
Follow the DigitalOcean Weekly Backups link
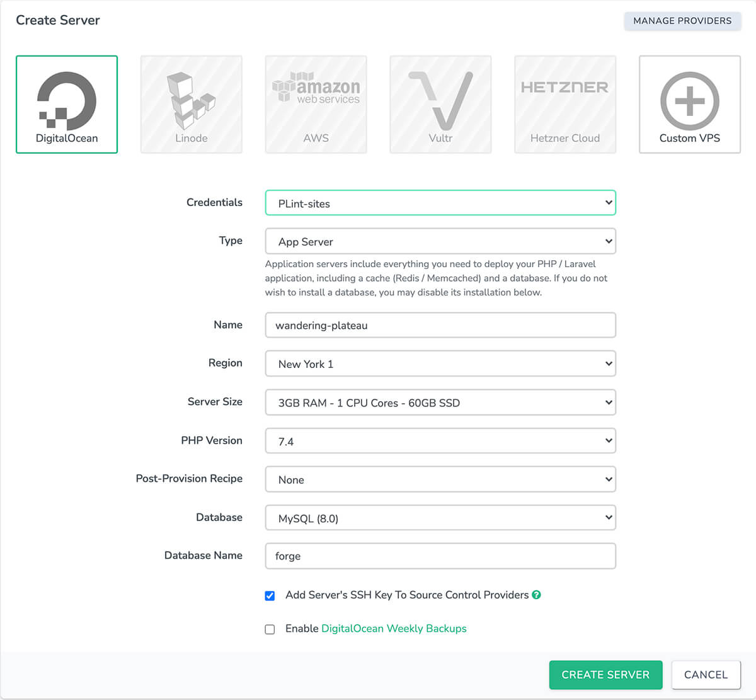393,628
